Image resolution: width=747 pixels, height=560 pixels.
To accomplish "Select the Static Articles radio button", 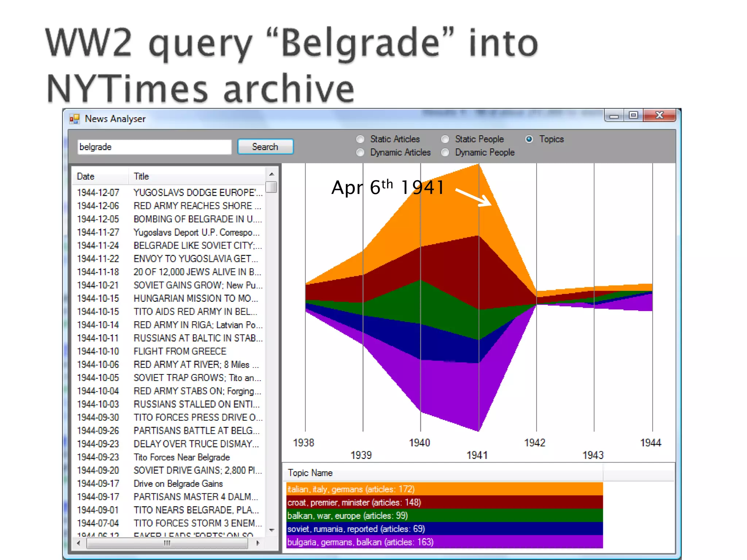I will point(360,139).
